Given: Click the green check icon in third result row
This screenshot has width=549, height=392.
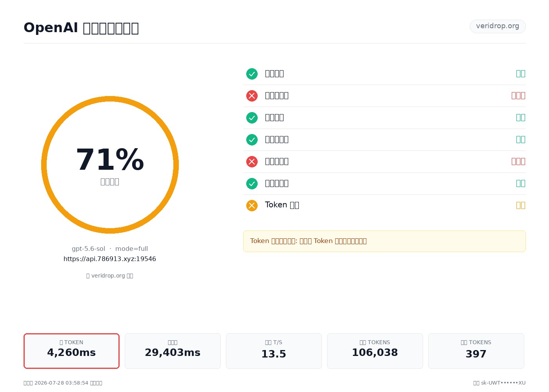Looking at the screenshot, I should tap(252, 118).
